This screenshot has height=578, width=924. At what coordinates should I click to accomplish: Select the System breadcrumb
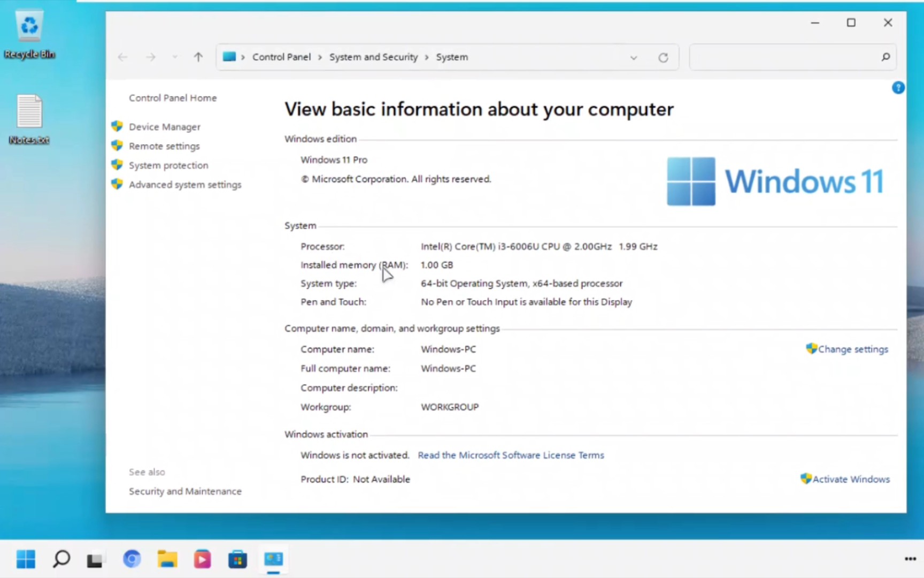coord(452,57)
